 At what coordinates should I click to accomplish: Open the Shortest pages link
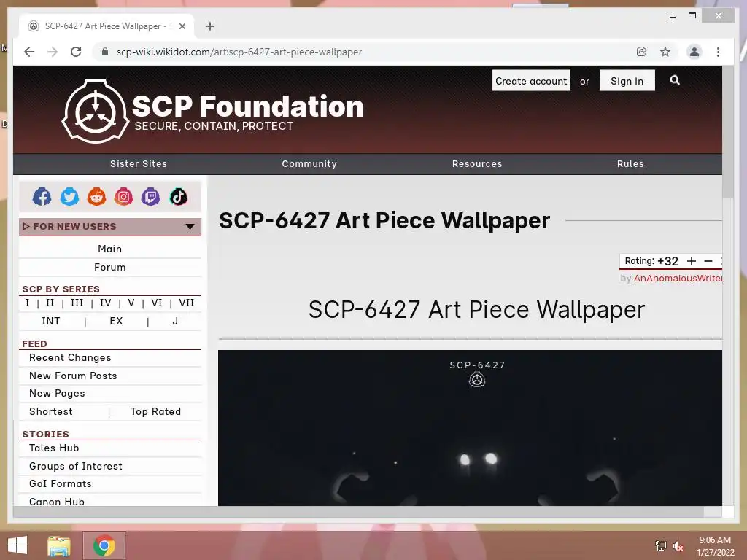tap(51, 411)
